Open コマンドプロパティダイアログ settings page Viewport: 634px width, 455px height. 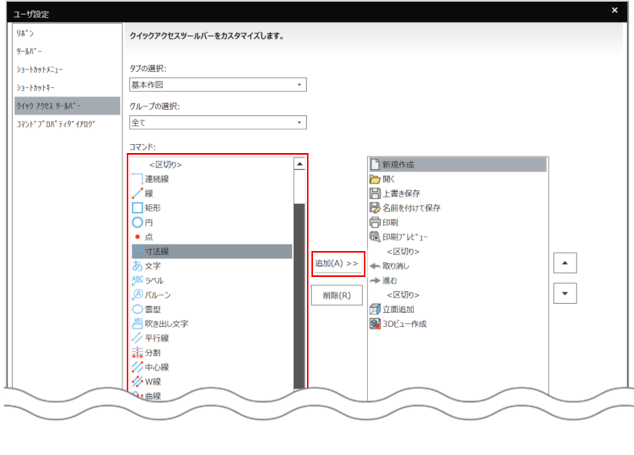56,124
